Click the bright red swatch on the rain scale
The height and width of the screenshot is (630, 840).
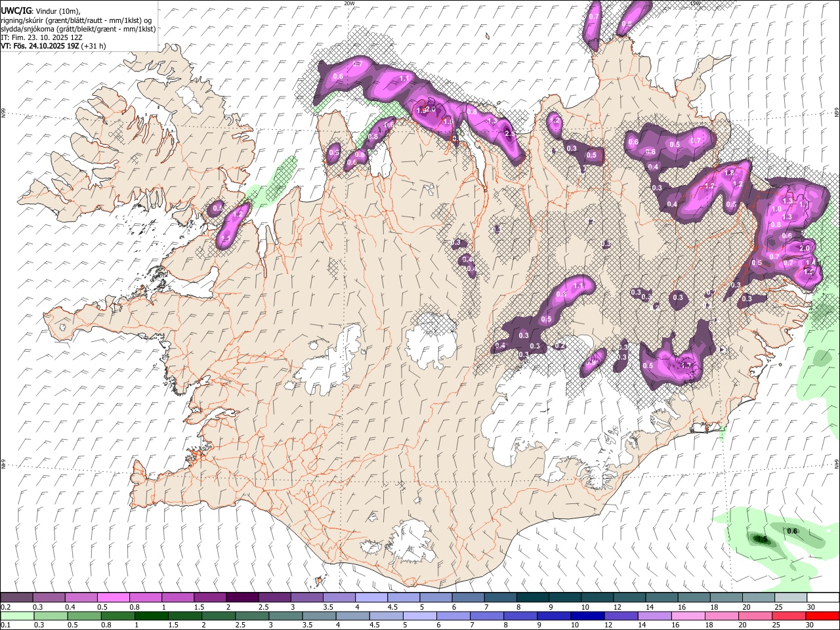(x=823, y=616)
